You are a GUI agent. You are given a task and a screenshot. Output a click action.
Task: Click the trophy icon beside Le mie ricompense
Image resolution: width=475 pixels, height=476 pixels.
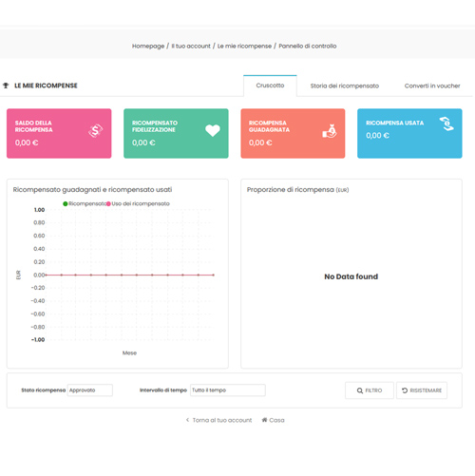[x=6, y=86]
